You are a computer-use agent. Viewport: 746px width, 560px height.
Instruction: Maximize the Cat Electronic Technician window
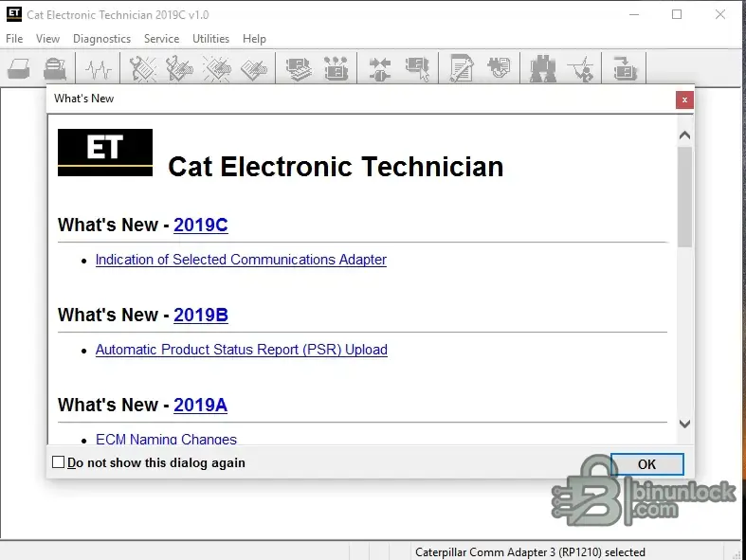point(677,15)
